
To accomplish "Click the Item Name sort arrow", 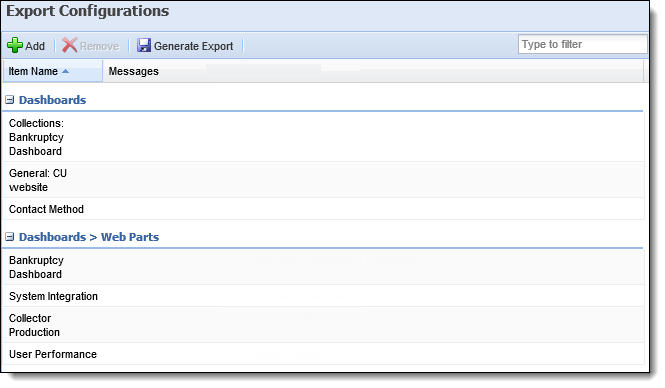I will point(65,71).
